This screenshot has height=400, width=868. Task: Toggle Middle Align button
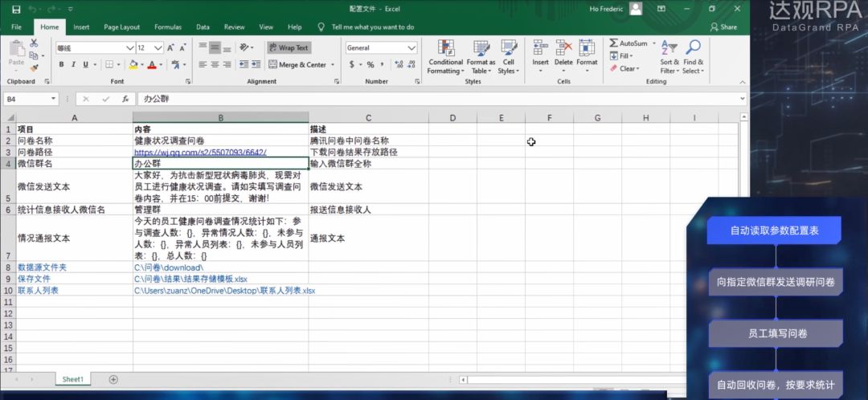tap(215, 47)
